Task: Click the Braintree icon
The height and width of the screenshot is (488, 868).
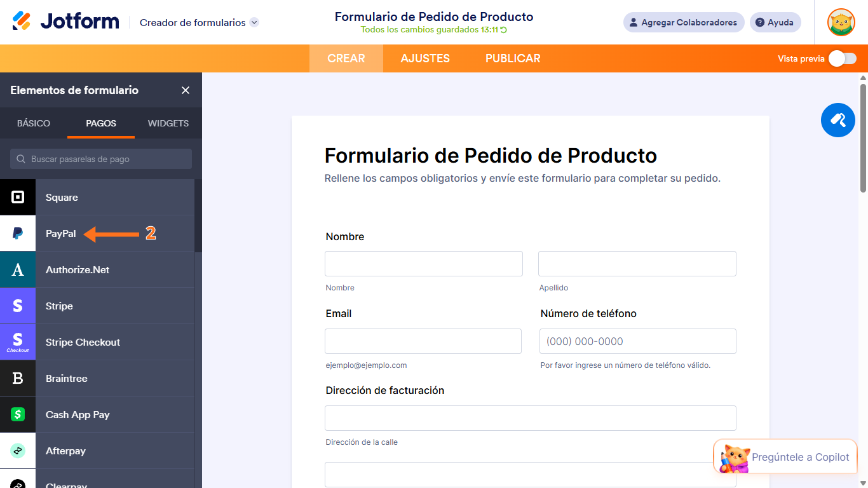Action: pyautogui.click(x=17, y=378)
